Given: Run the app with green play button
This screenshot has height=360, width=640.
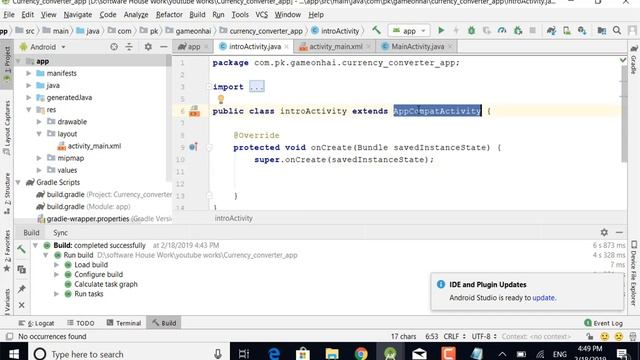Looking at the screenshot, I should [441, 31].
